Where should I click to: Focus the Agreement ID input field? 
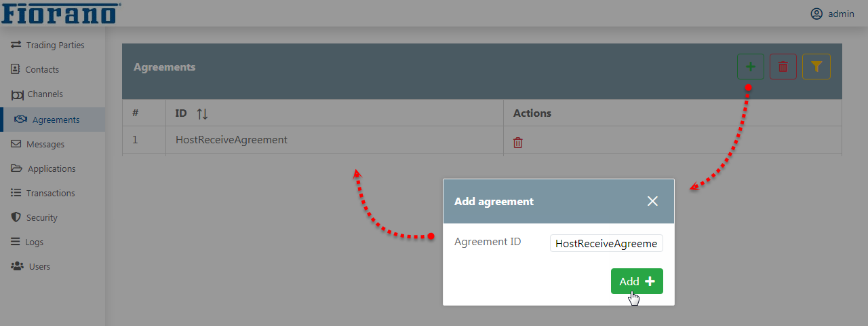point(606,243)
